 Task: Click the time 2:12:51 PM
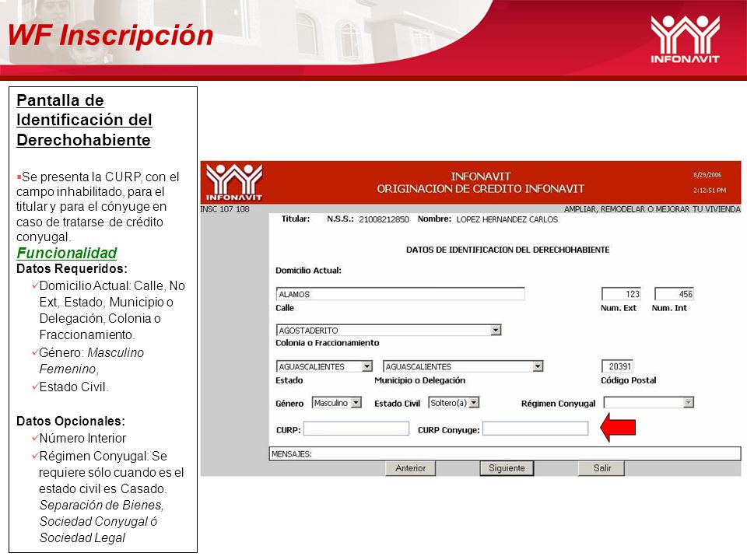(x=710, y=191)
